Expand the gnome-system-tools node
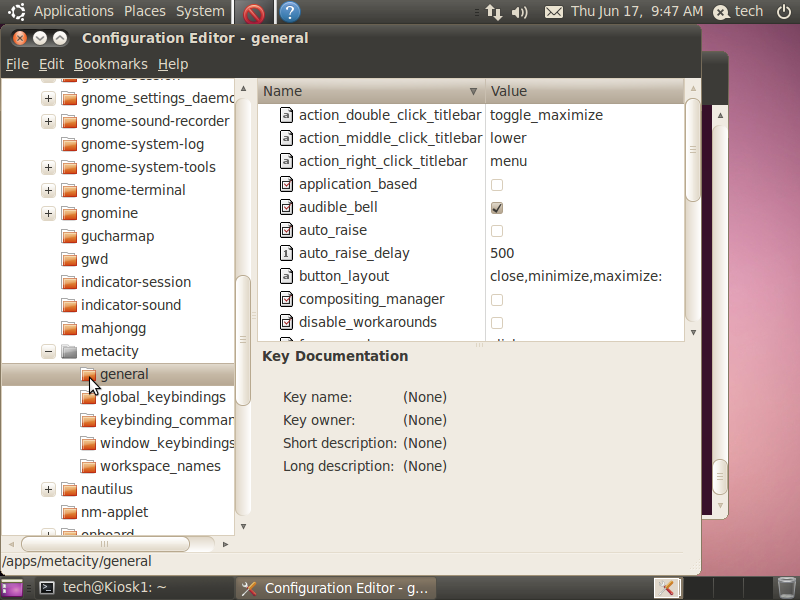This screenshot has height=600, width=800. tap(48, 167)
